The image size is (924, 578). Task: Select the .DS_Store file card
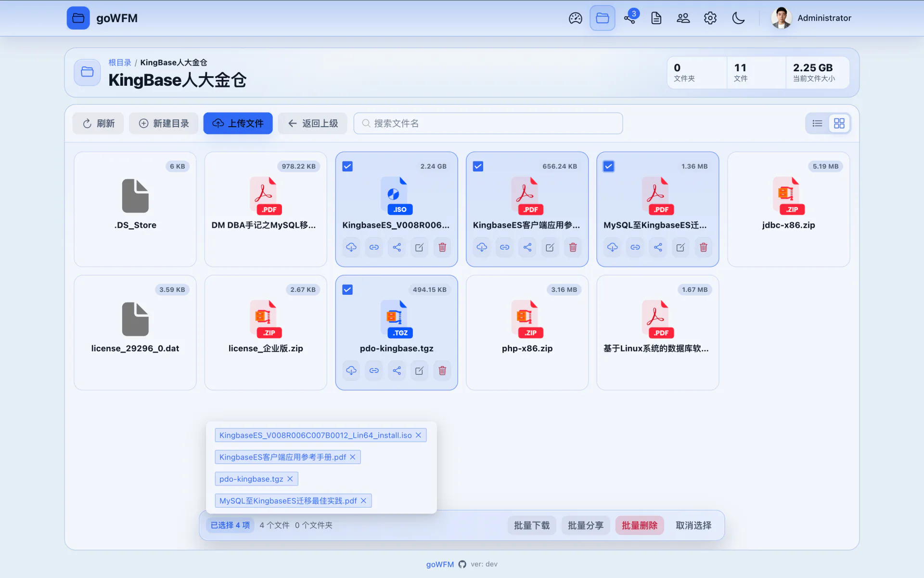tap(135, 210)
